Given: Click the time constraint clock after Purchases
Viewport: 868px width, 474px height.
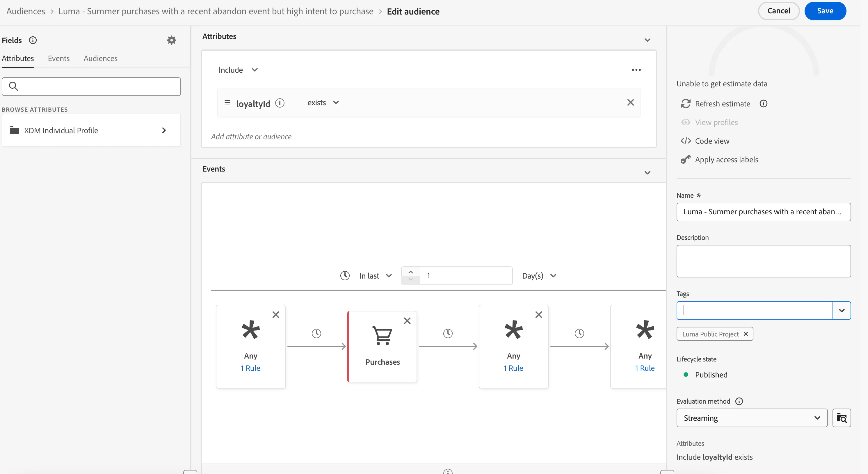Looking at the screenshot, I should 448,334.
